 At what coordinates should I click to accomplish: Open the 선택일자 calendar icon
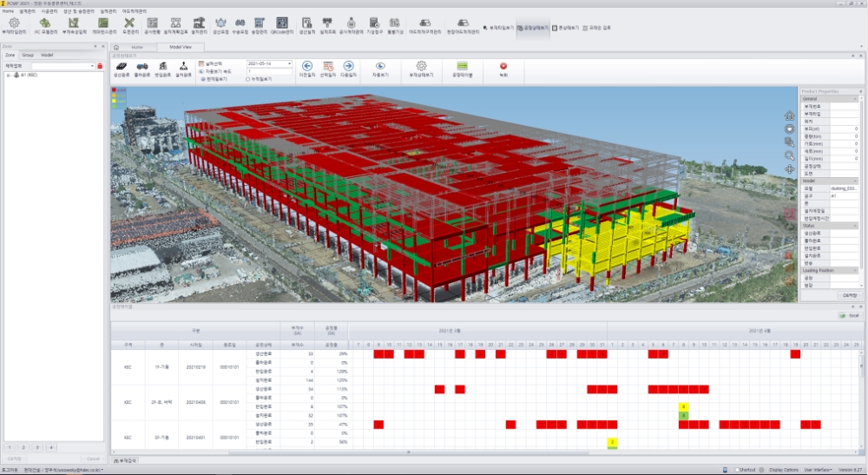tap(328, 68)
